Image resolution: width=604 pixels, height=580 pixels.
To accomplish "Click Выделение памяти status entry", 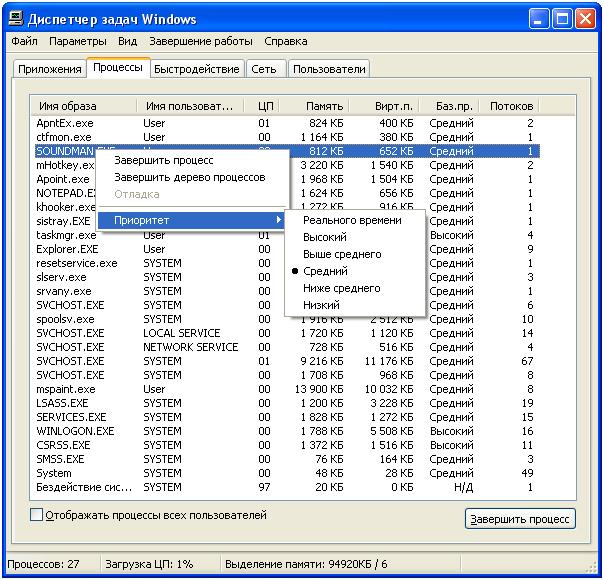I will [x=306, y=564].
